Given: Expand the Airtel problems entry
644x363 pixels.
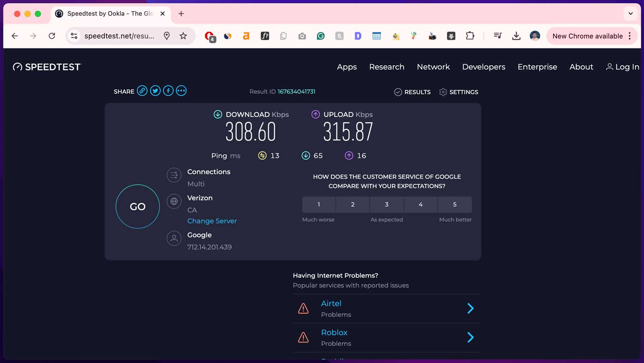Looking at the screenshot, I should (470, 308).
